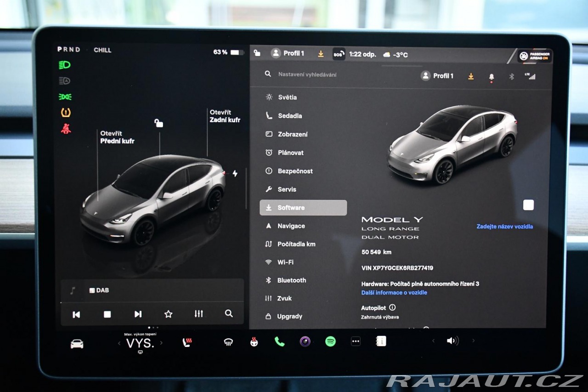Toggle the seat heater icon
Image resolution: width=588 pixels, height=392 pixels.
pyautogui.click(x=187, y=342)
